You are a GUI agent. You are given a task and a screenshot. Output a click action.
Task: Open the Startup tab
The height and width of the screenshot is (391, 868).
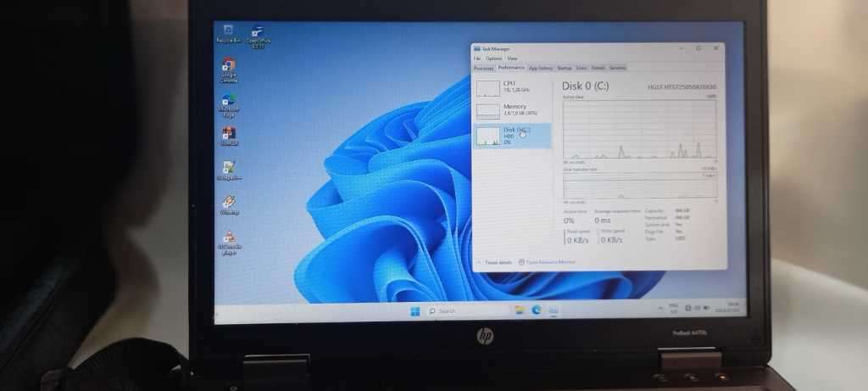(x=564, y=68)
